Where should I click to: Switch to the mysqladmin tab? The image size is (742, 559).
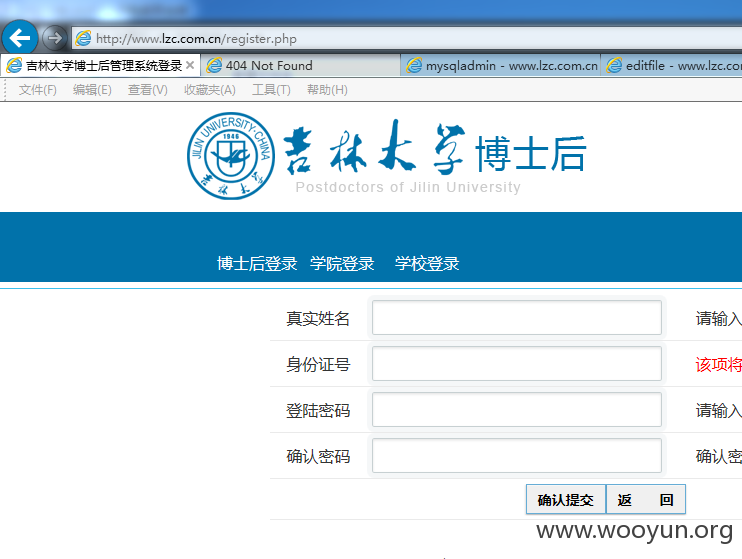pyautogui.click(x=501, y=65)
